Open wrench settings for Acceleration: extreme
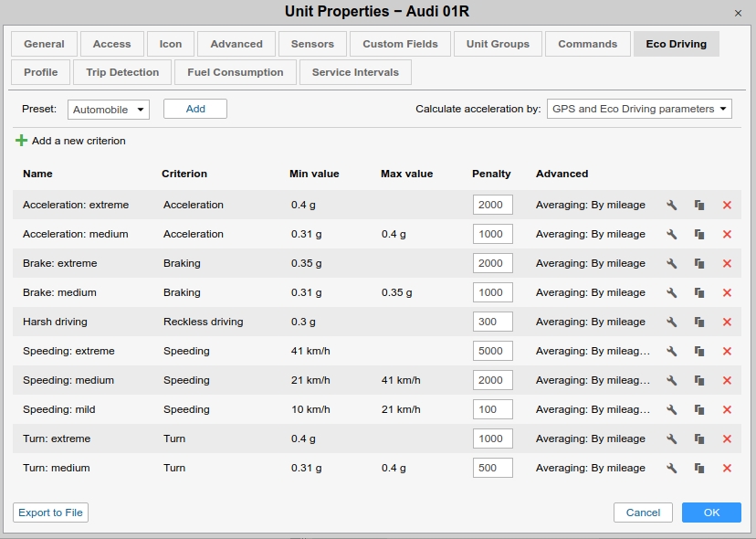The image size is (756, 539). tap(671, 205)
